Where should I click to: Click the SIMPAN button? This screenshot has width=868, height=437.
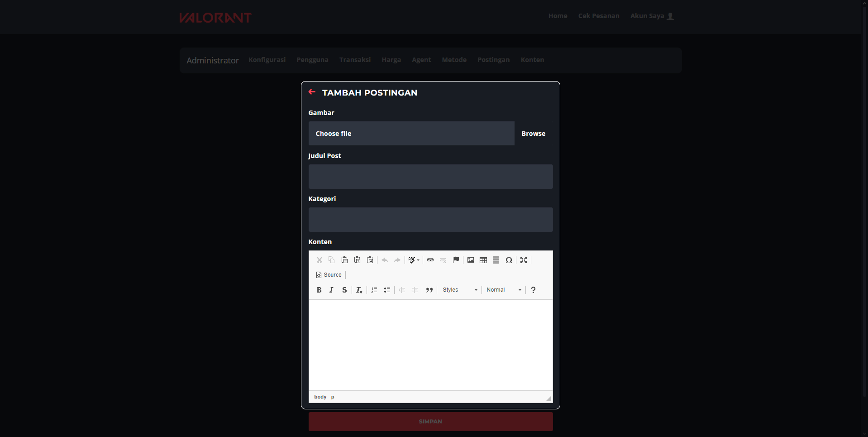(x=430, y=422)
